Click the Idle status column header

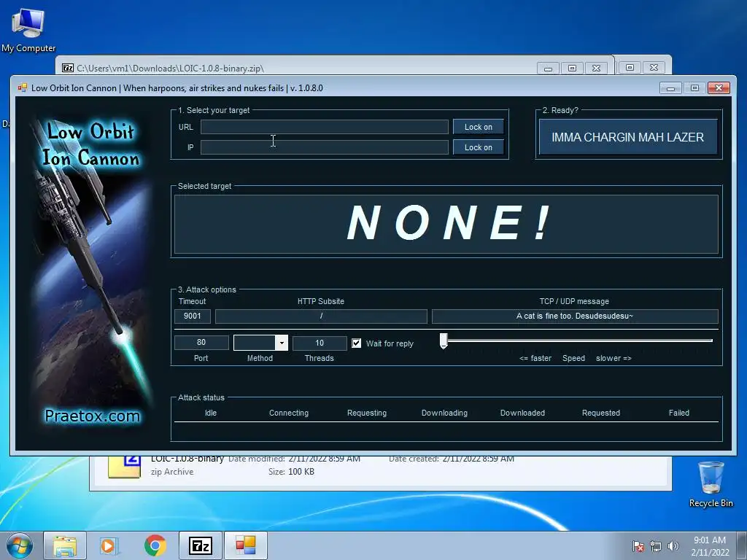coord(211,413)
